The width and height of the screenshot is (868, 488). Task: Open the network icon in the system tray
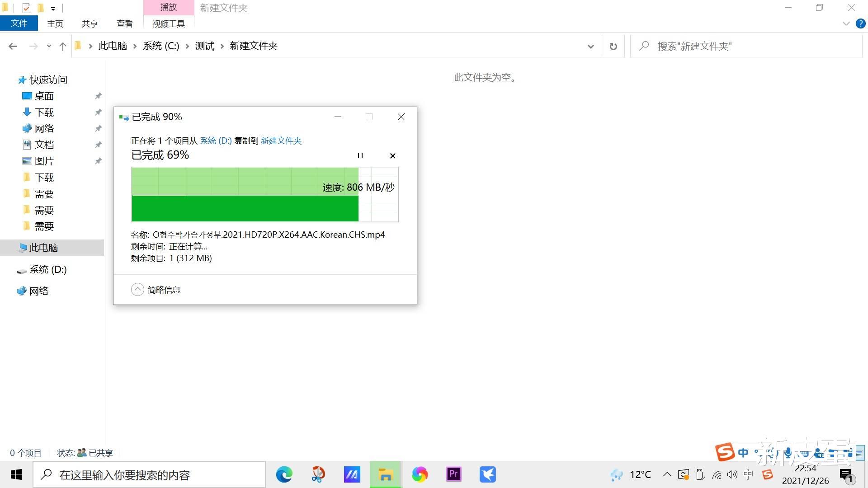click(x=717, y=474)
